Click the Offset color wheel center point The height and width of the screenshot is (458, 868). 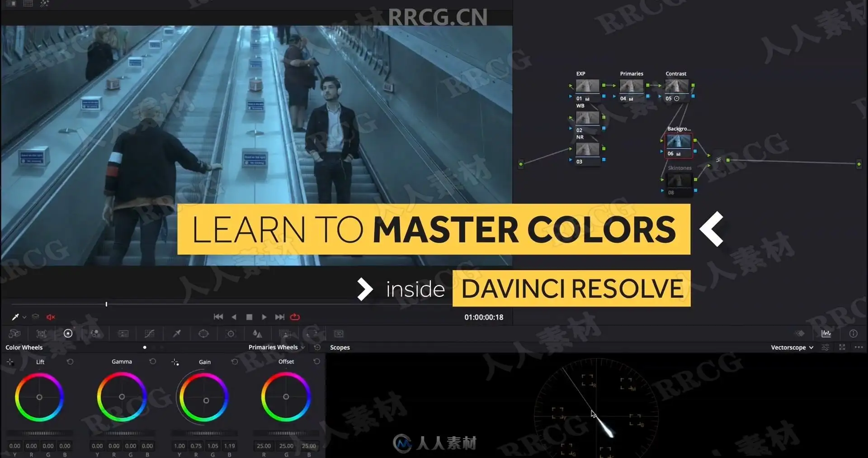[286, 397]
